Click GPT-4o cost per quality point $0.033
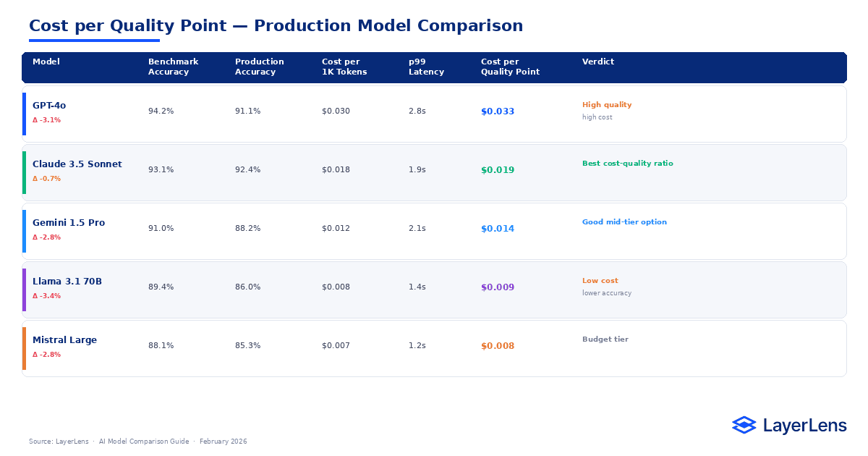This screenshot has width=868, height=456. [498, 111]
